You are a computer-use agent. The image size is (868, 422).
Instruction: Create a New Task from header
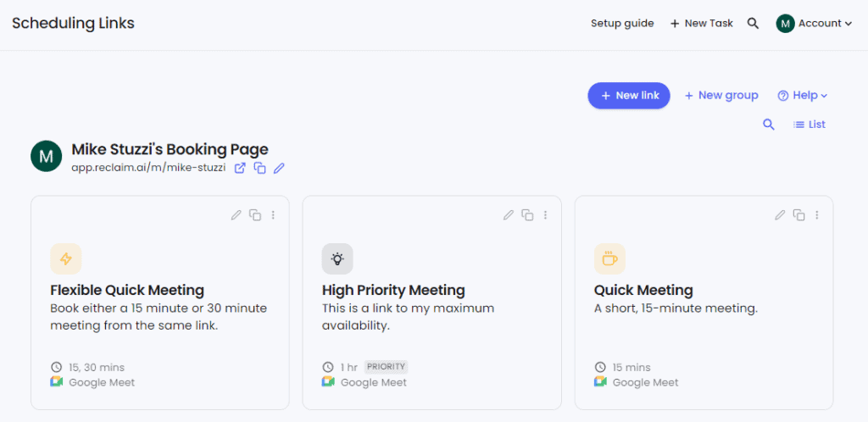701,23
